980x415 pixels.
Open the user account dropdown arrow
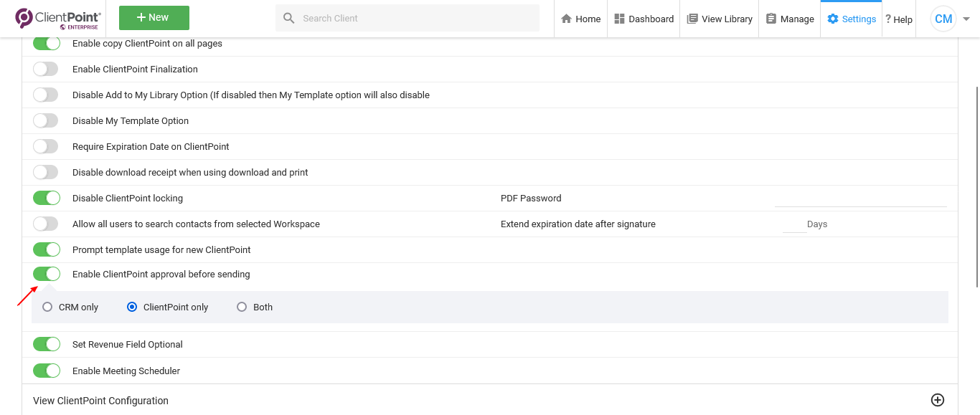pos(966,19)
